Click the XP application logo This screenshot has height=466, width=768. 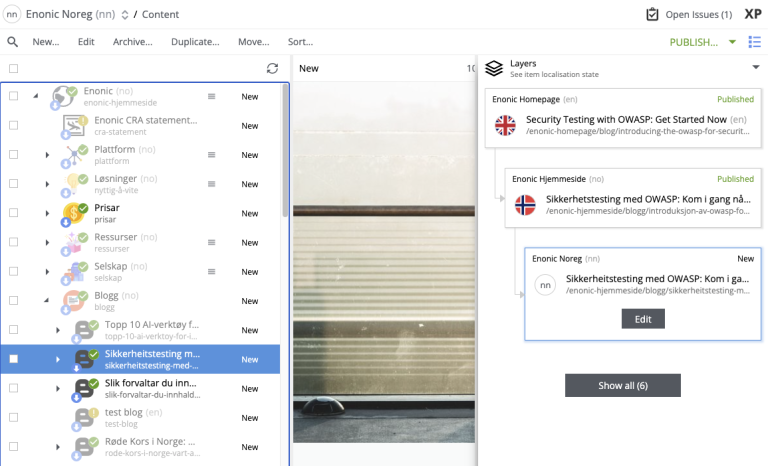point(753,15)
